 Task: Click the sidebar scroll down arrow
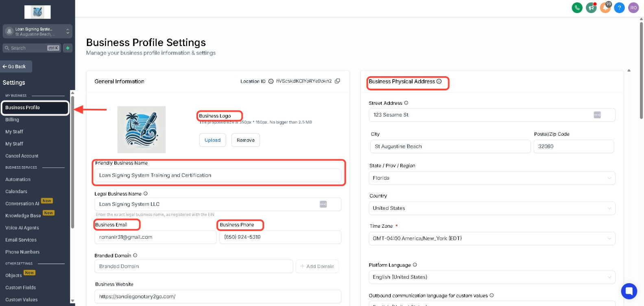pos(72,301)
